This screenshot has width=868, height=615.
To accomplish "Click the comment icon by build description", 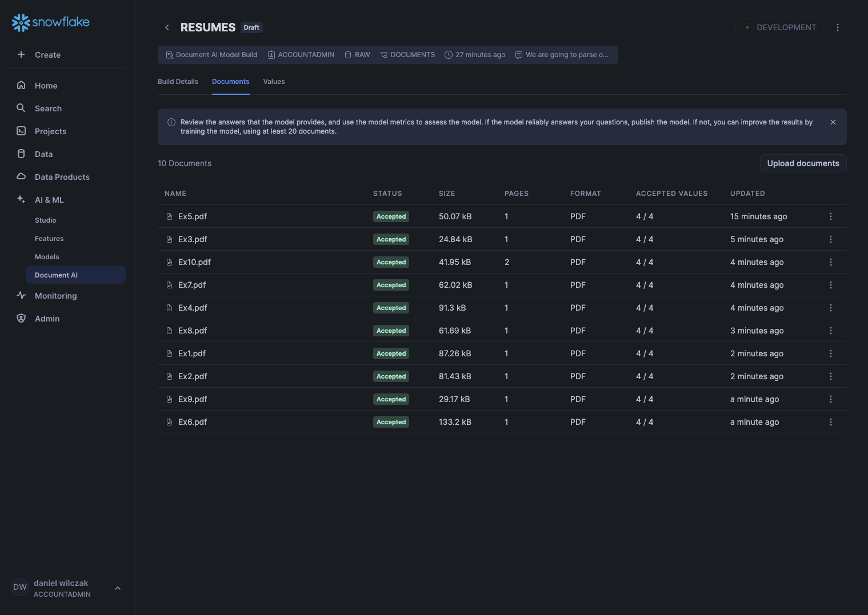I will 519,55.
